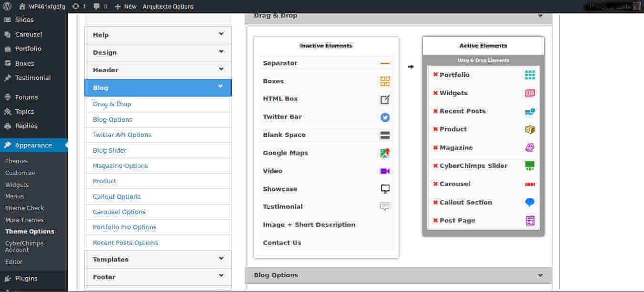Click the Recent Posts blue icon

click(530, 111)
